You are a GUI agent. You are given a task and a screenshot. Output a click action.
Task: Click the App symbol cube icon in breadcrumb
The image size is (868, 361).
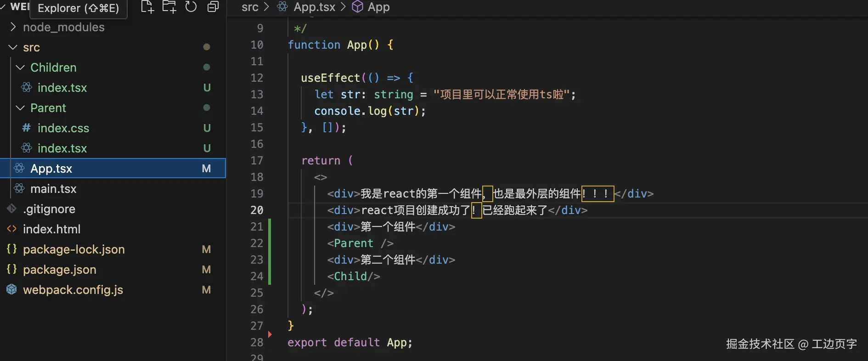click(357, 7)
